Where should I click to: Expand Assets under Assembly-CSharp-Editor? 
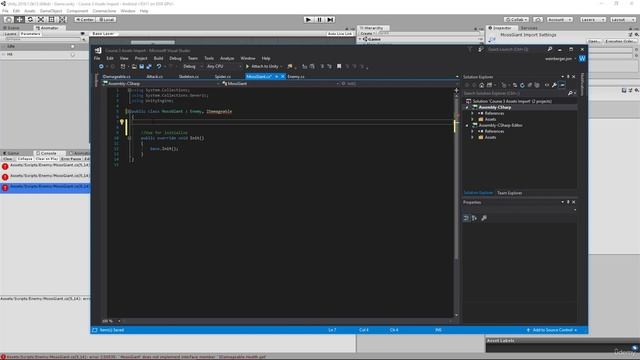tap(473, 138)
